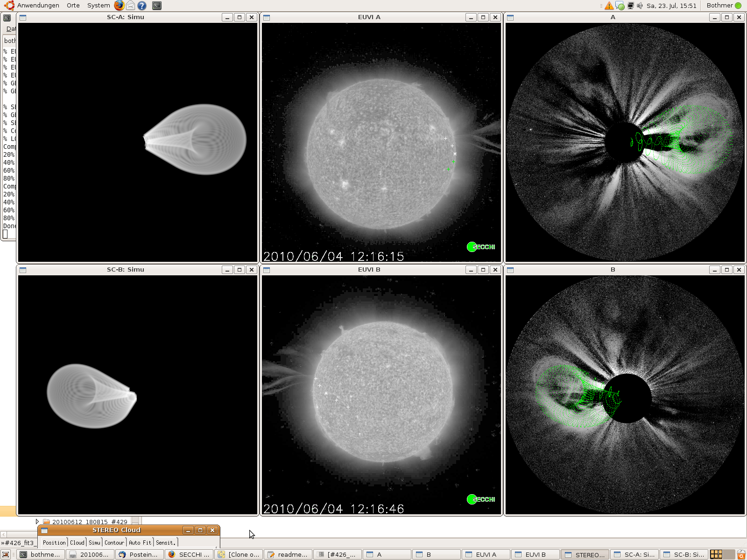The height and width of the screenshot is (560, 747).
Task: Activate the bothme... terminal taskbar button
Action: [x=41, y=554]
